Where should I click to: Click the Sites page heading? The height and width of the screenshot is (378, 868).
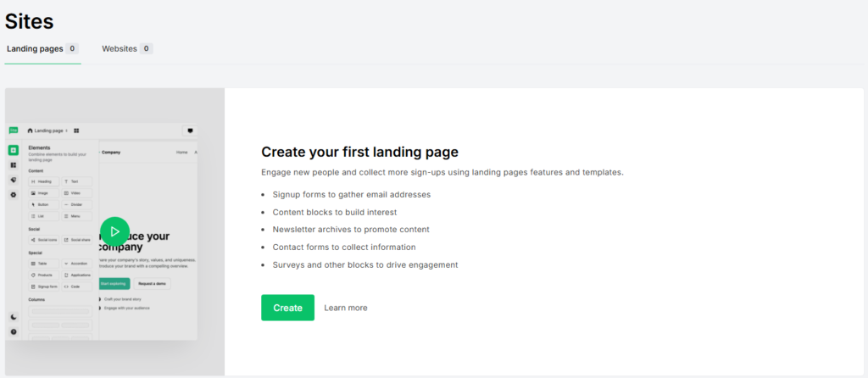click(30, 21)
